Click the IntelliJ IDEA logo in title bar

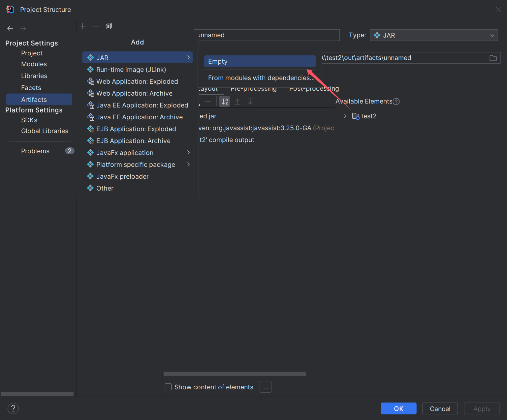10,10
